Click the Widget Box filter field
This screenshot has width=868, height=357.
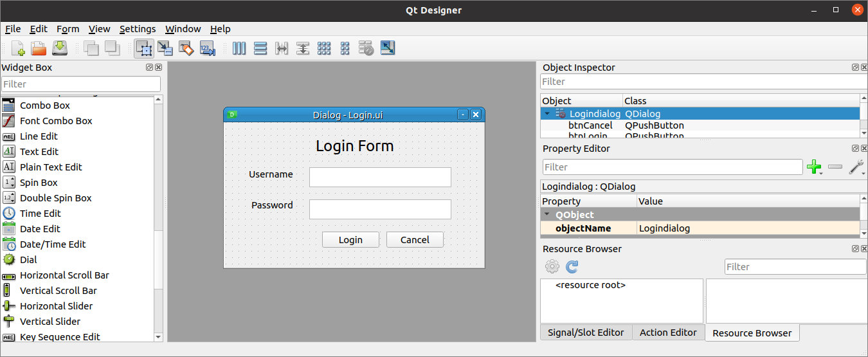[x=81, y=84]
